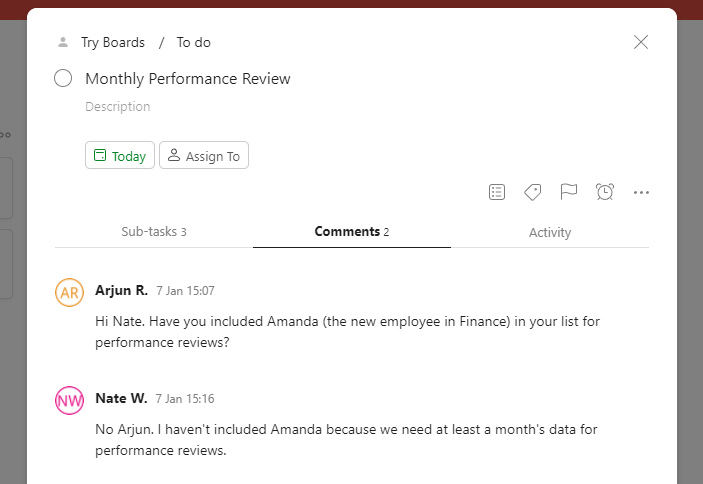Open the Try Boards project link
This screenshot has width=703, height=484.
click(113, 42)
